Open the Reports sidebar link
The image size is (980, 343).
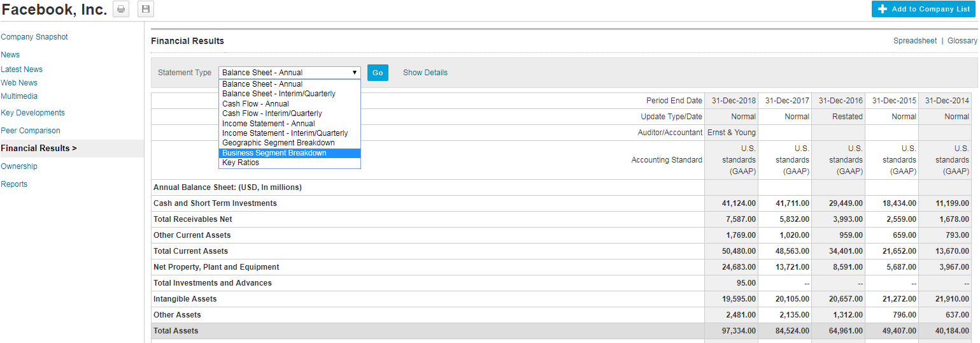coord(14,184)
